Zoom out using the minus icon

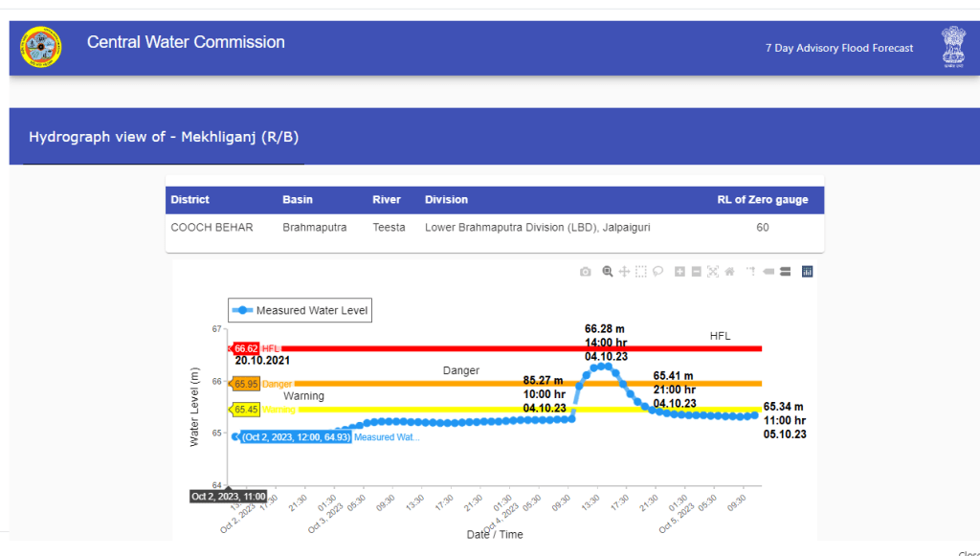[696, 272]
